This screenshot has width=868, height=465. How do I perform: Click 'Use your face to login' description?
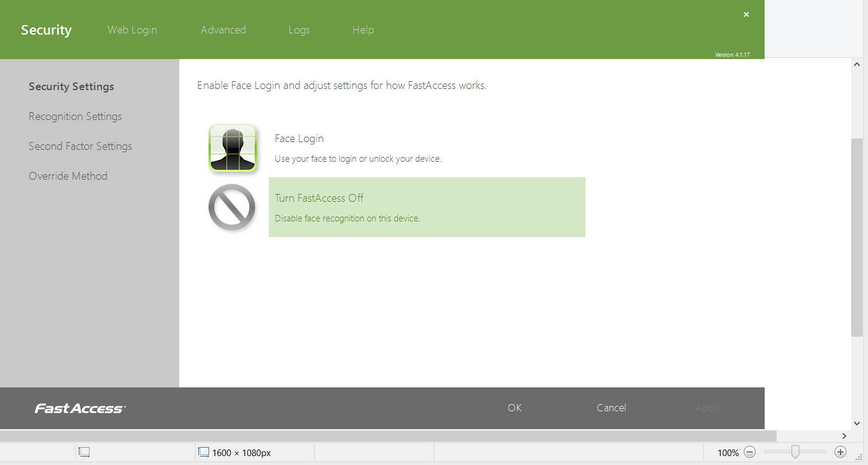click(x=358, y=159)
